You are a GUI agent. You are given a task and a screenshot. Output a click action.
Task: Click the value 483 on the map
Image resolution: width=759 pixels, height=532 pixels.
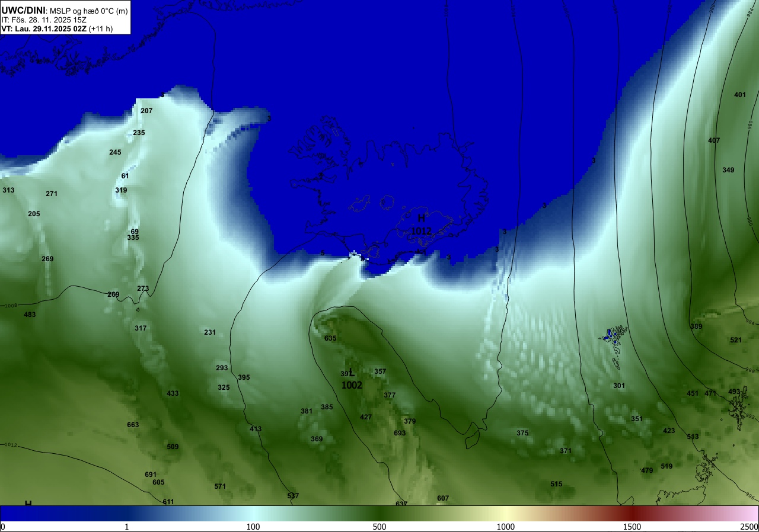[x=30, y=315]
